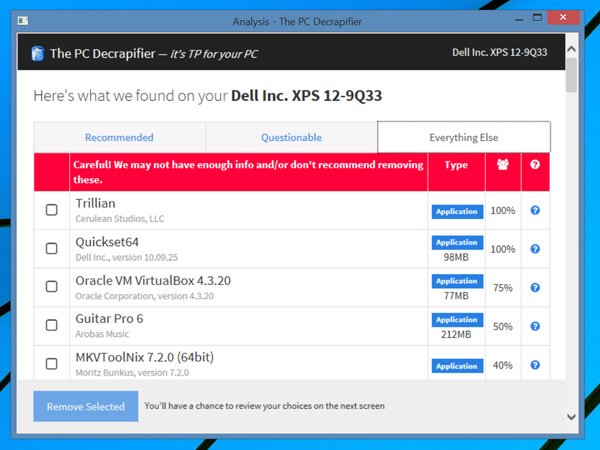Click the users percentage column header icon
600x450 pixels.
pyautogui.click(x=502, y=164)
